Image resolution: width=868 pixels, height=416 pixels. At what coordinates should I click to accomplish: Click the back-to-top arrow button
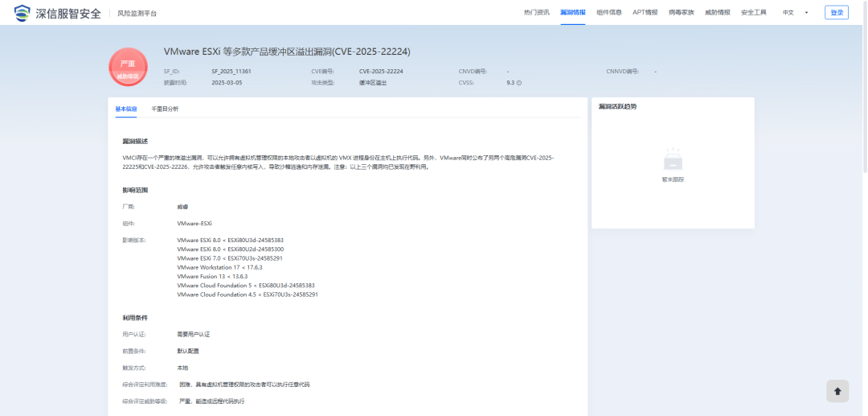pyautogui.click(x=837, y=391)
